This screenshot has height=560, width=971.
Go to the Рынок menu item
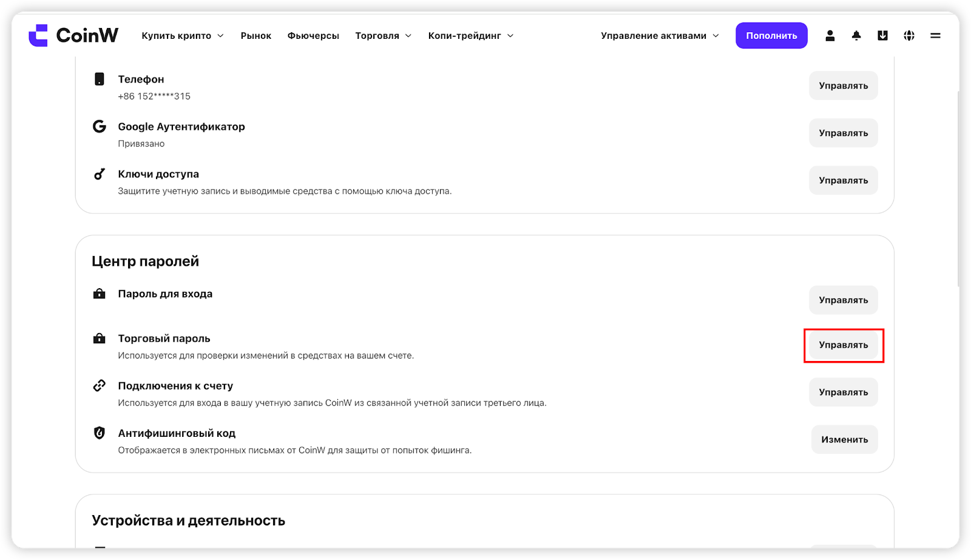256,36
